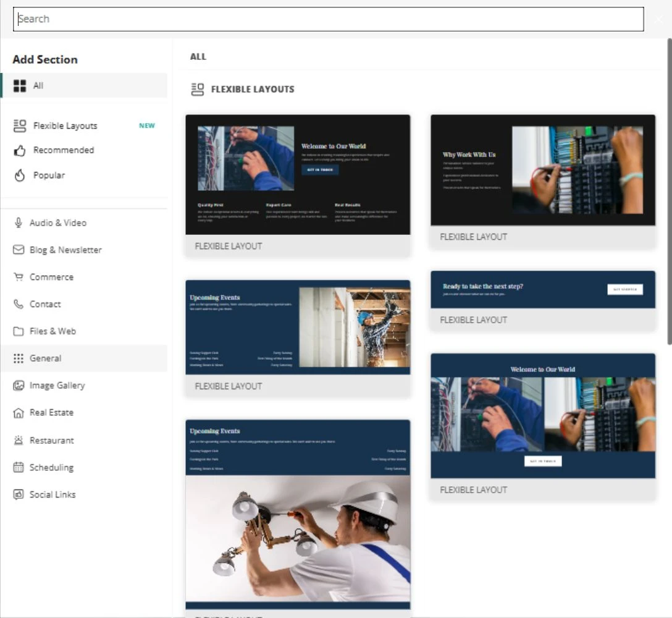This screenshot has height=618, width=672.
Task: Open Social Links category
Action: [x=85, y=494]
